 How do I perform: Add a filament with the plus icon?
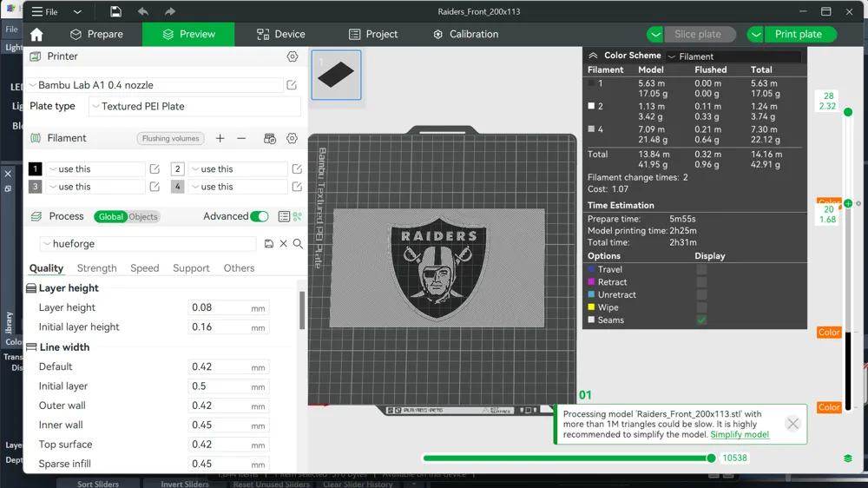click(220, 138)
